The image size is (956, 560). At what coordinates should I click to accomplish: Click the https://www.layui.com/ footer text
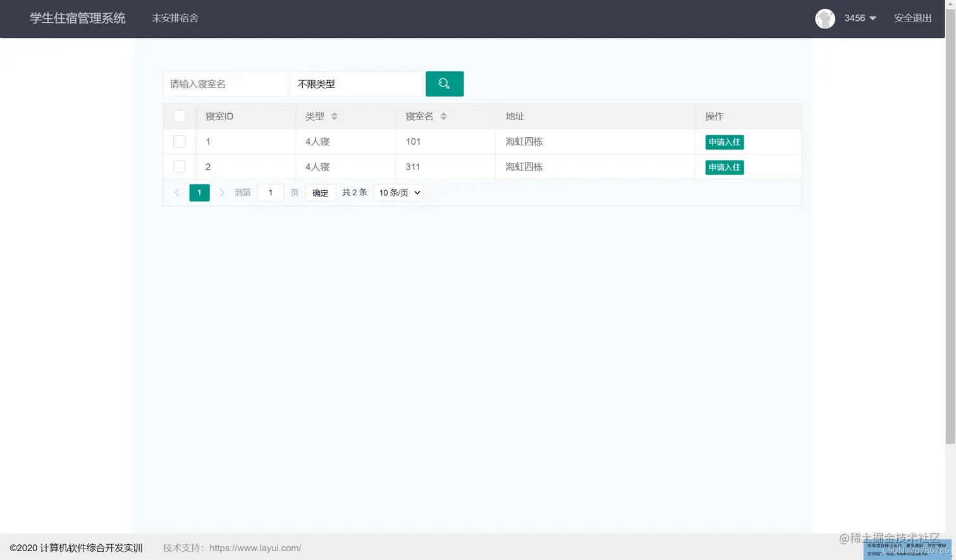[255, 548]
